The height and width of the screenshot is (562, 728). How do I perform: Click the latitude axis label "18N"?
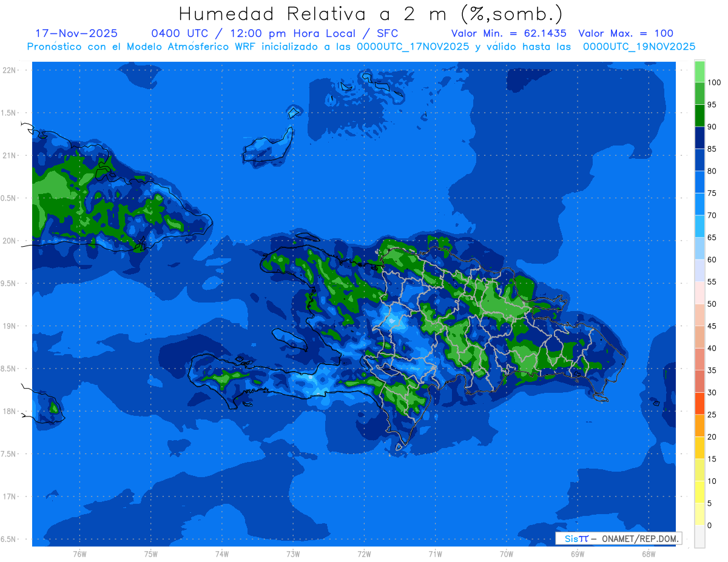tap(9, 411)
